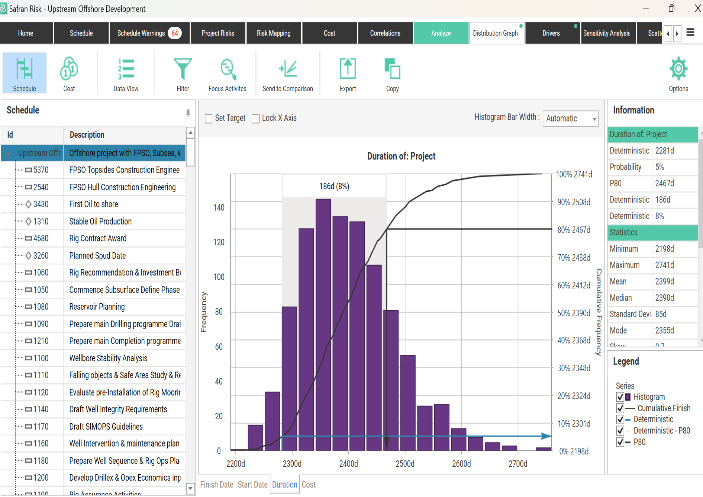Open the Filter tool
703x497 pixels.
pyautogui.click(x=182, y=73)
